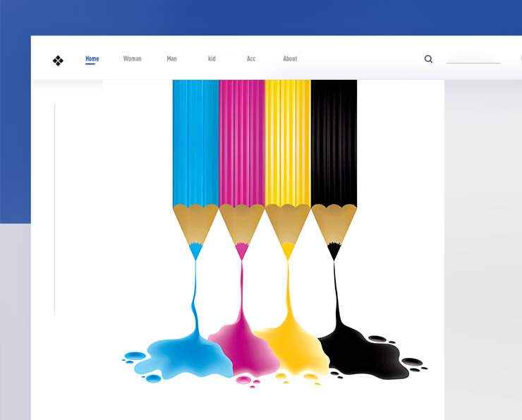Screen dimensions: 522x420
Task: Click the sharpened wooden tip of cyan pencil
Action: [x=195, y=226]
